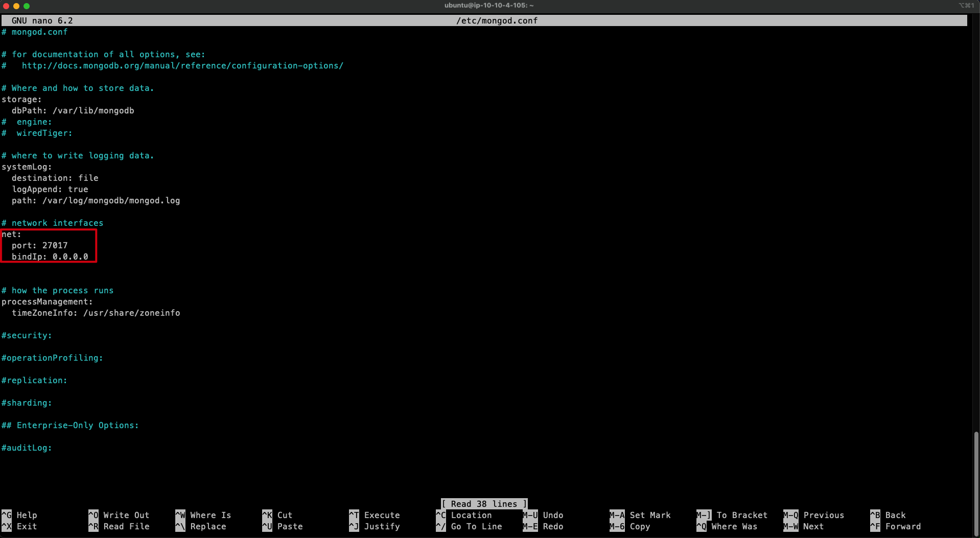
Task: Click the /etc/mongod.conf filename in title bar
Action: click(x=497, y=20)
